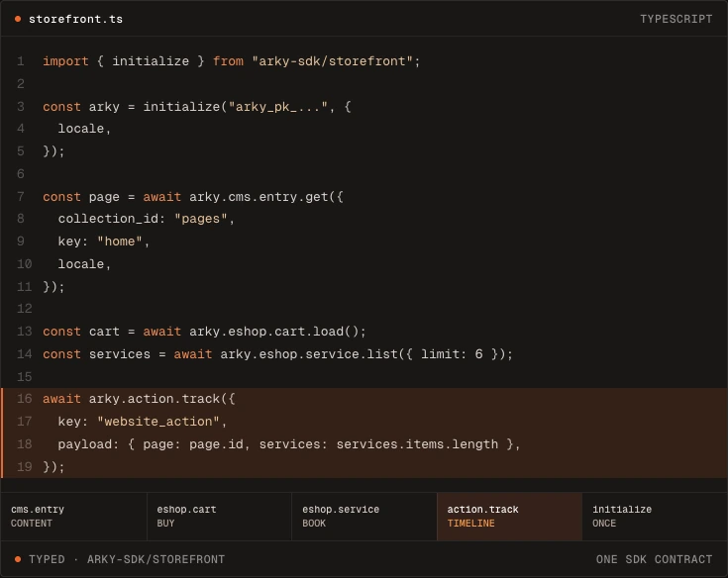Click the storefront.ts file name

[x=75, y=19]
